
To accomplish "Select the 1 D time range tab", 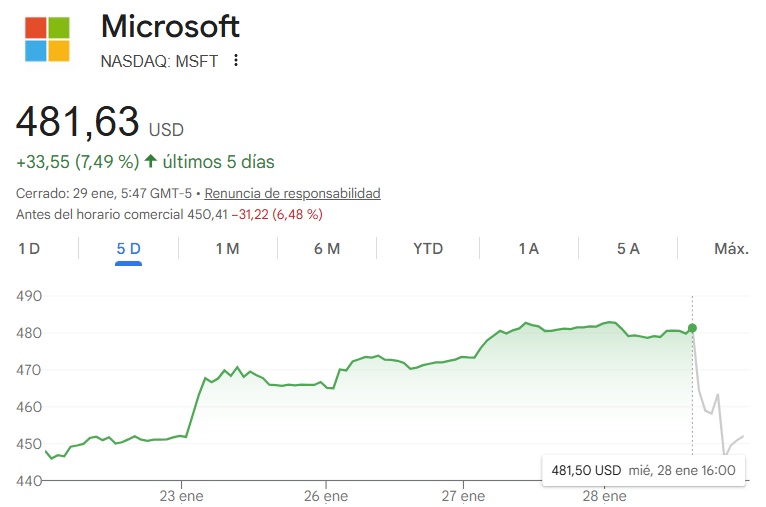I will 29,249.
